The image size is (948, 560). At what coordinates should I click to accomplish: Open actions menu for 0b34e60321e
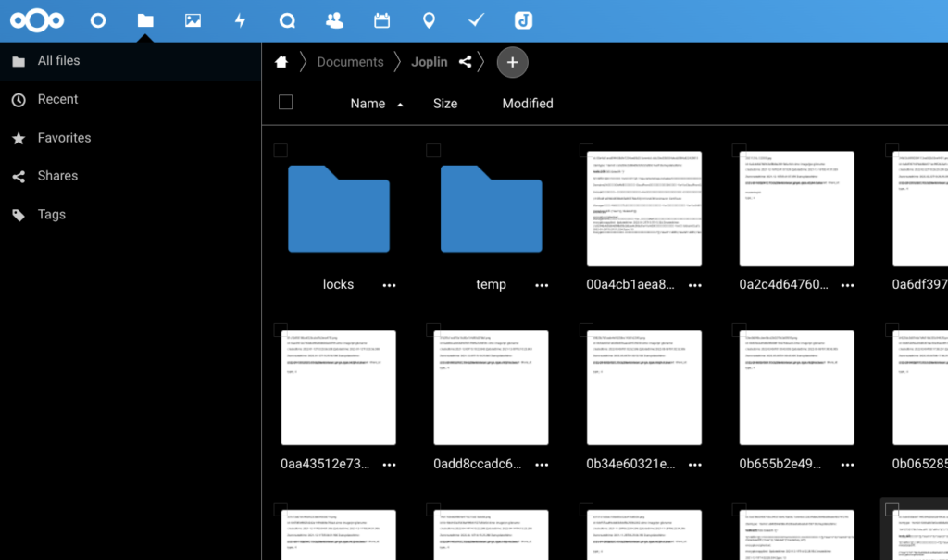[x=694, y=465]
